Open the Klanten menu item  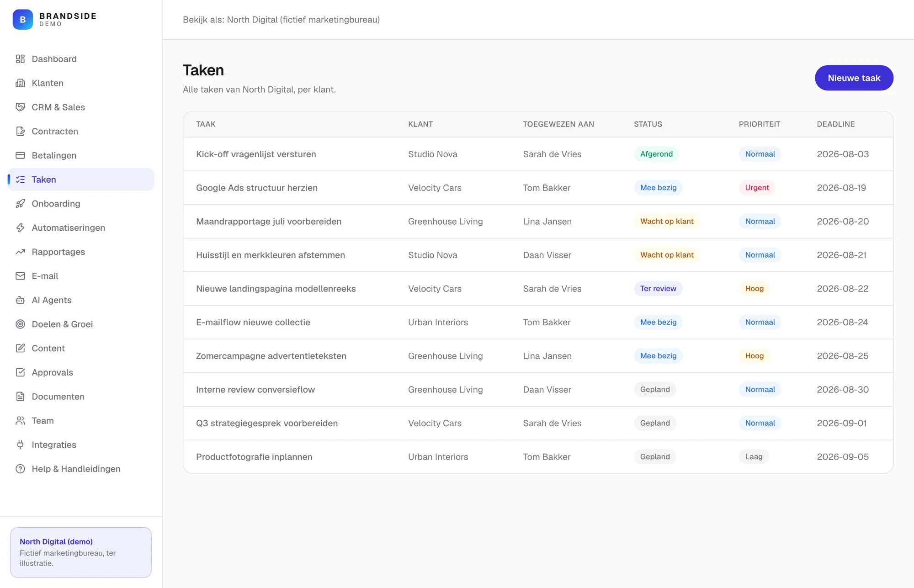pos(81,83)
